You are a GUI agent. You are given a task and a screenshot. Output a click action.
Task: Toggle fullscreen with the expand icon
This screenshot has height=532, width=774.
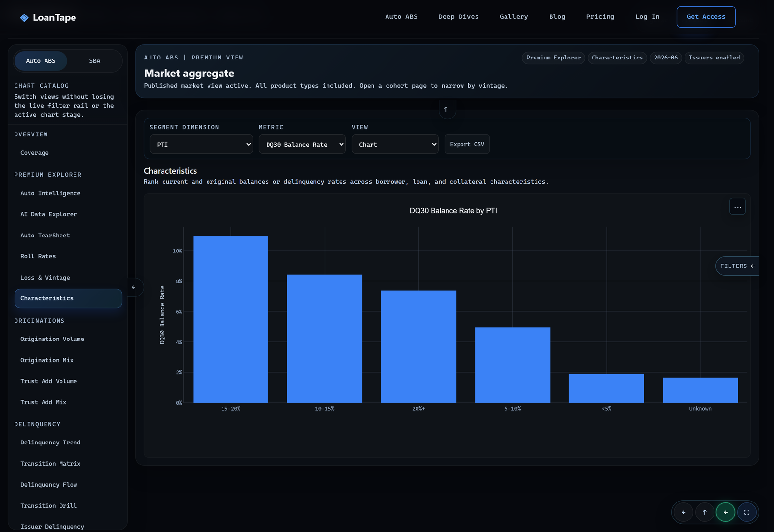click(747, 512)
